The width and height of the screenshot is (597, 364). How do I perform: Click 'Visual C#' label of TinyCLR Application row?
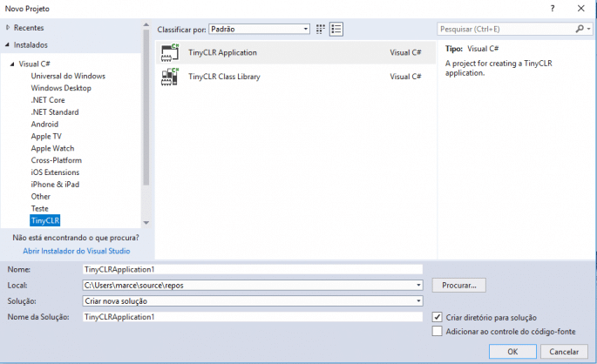tap(405, 52)
